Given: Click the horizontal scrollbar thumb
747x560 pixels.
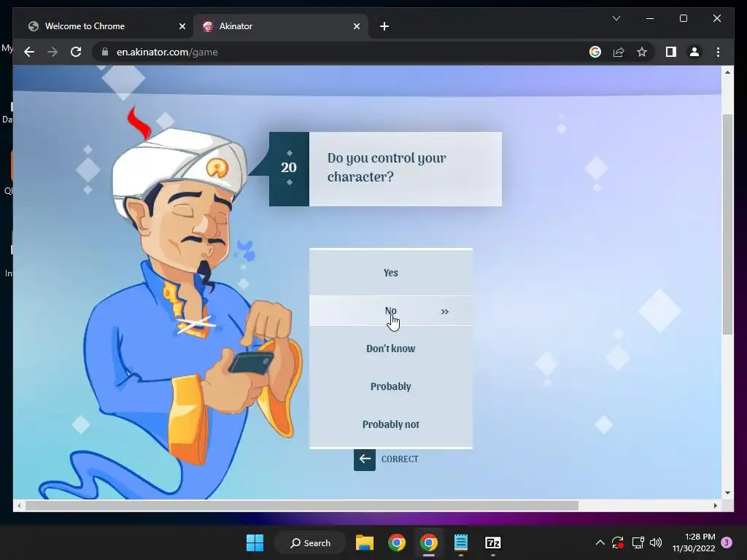Looking at the screenshot, I should point(301,506).
